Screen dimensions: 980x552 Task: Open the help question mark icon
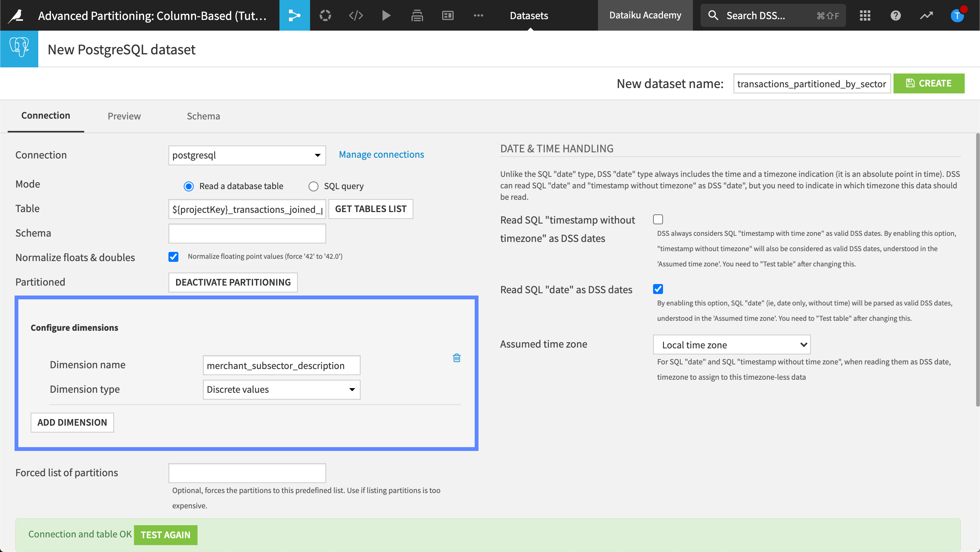pos(895,15)
